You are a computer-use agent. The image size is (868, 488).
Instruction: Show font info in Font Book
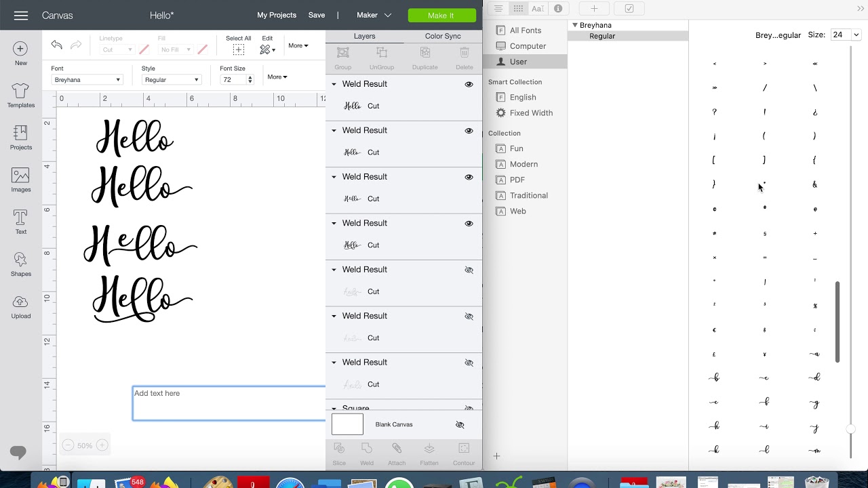[x=558, y=9]
